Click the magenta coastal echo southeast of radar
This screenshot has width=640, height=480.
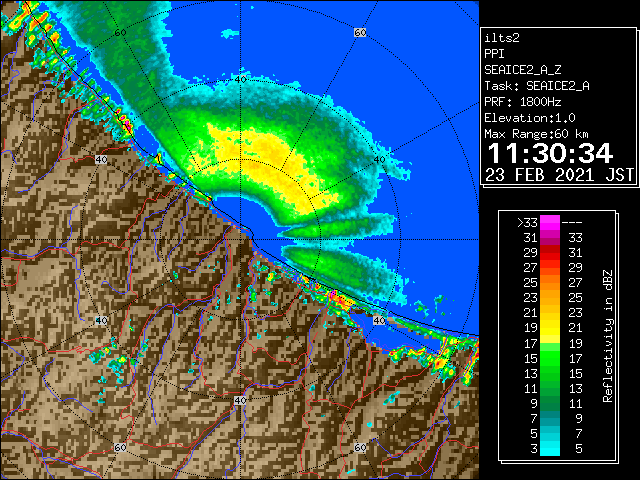coord(333,293)
